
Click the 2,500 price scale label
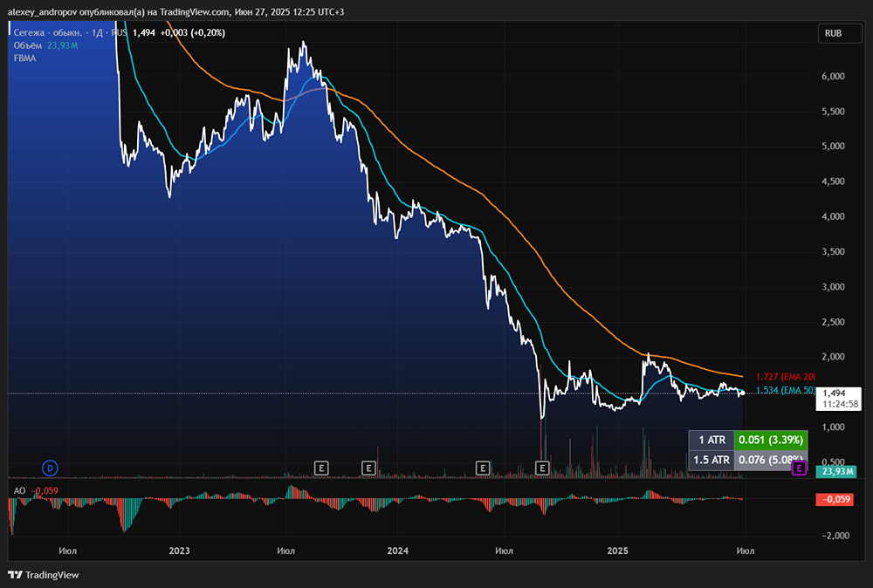833,322
